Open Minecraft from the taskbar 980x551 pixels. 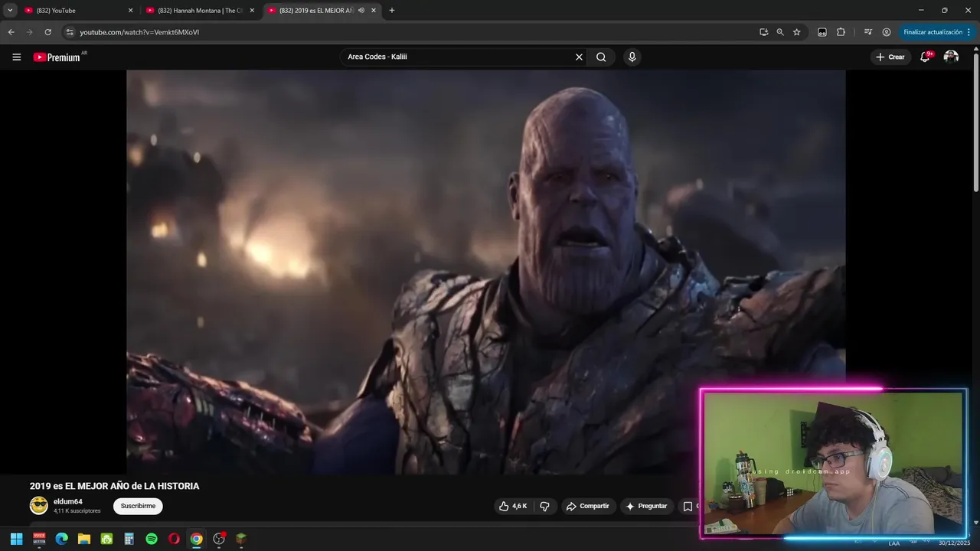241,539
